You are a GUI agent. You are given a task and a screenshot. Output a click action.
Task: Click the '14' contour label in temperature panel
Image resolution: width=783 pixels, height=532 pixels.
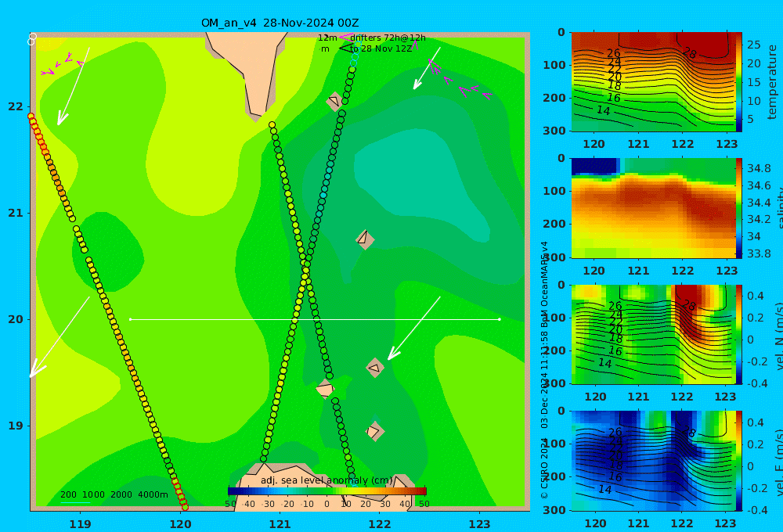[604, 110]
